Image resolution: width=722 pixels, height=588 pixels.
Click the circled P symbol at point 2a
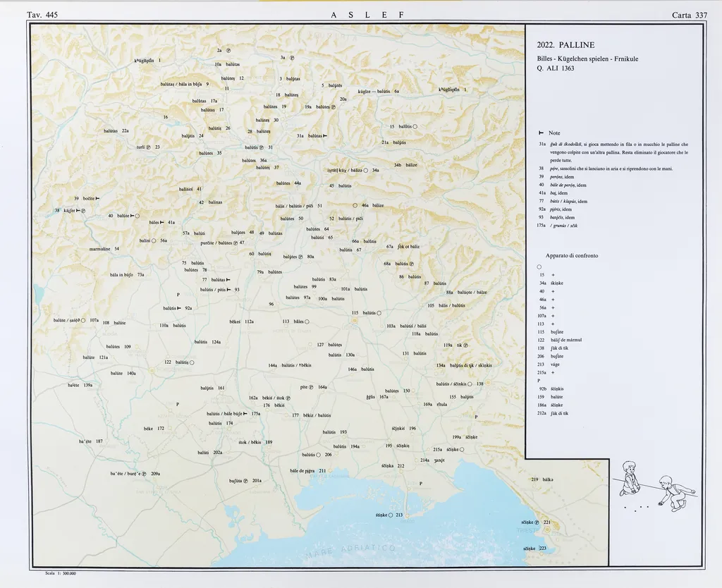pyautogui.click(x=229, y=51)
